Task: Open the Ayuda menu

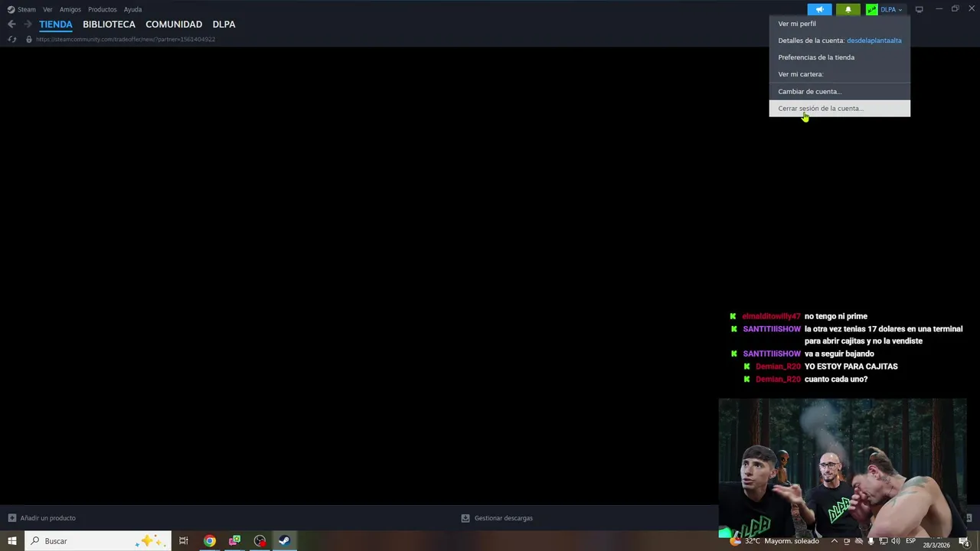Action: point(133,9)
